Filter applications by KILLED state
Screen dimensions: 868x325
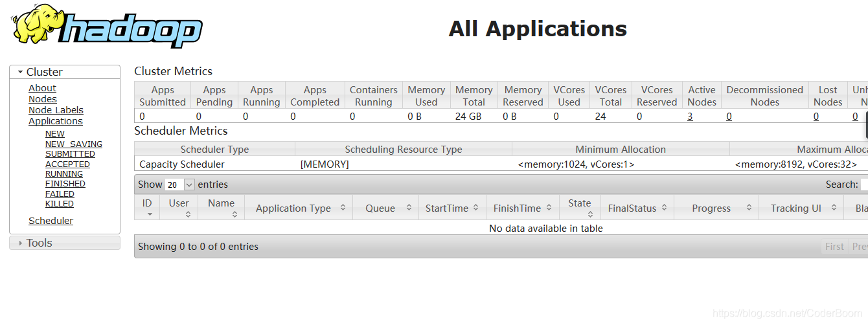pyautogui.click(x=60, y=204)
